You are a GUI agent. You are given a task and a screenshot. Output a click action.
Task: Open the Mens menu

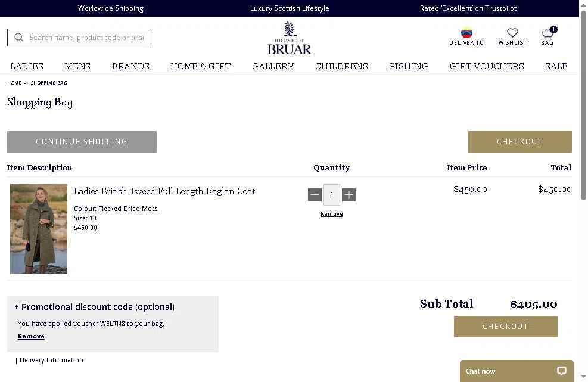click(77, 66)
